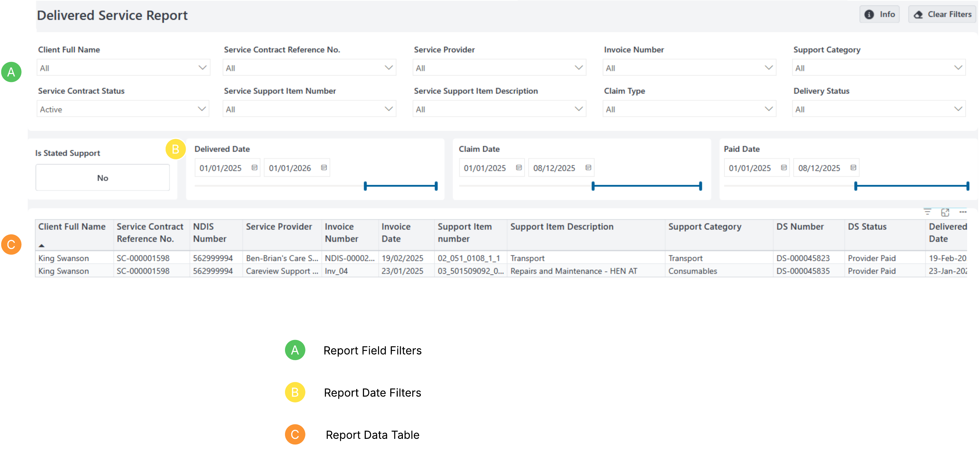Click the Delivered Date range slider handle
Viewport: 980px width, 451px height.
365,186
